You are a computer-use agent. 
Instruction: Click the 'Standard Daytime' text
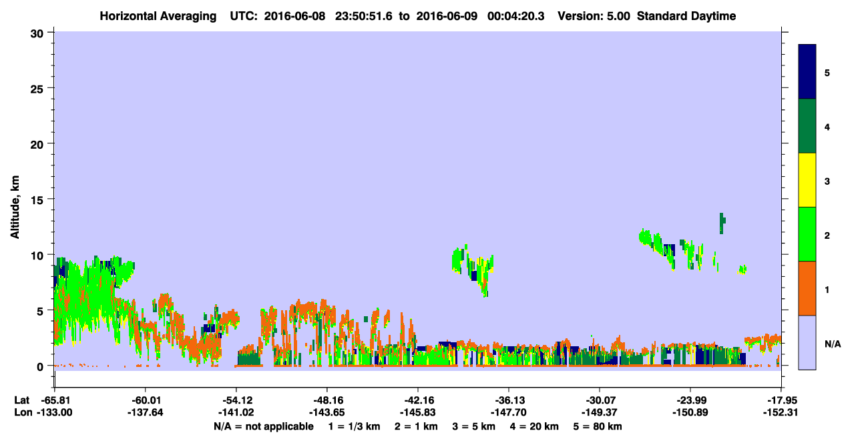pyautogui.click(x=686, y=16)
